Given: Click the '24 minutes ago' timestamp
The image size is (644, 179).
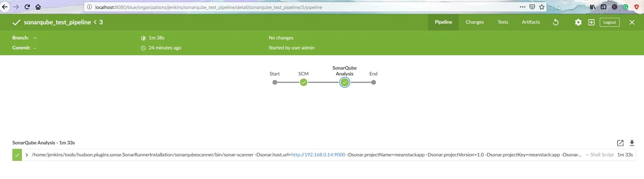Looking at the screenshot, I should click(x=165, y=48).
